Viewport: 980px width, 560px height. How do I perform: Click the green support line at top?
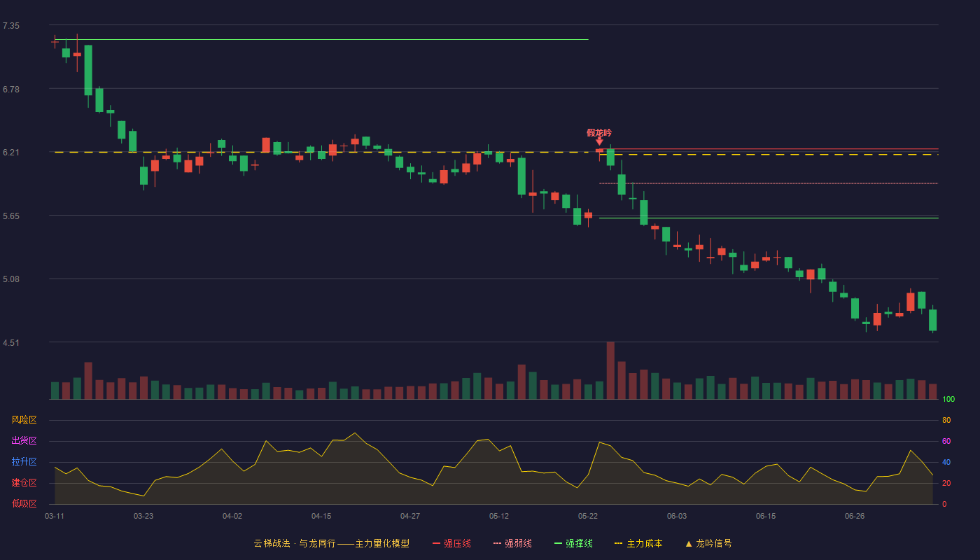[x=321, y=40]
